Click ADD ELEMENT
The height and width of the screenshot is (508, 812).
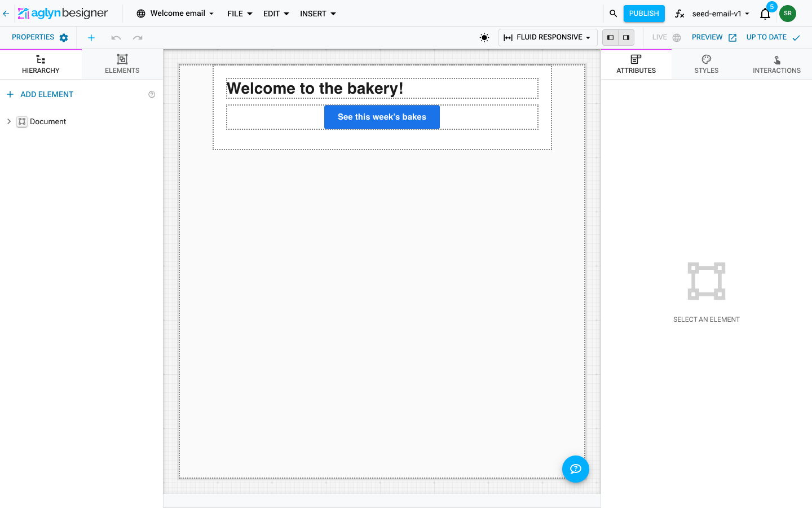click(40, 94)
